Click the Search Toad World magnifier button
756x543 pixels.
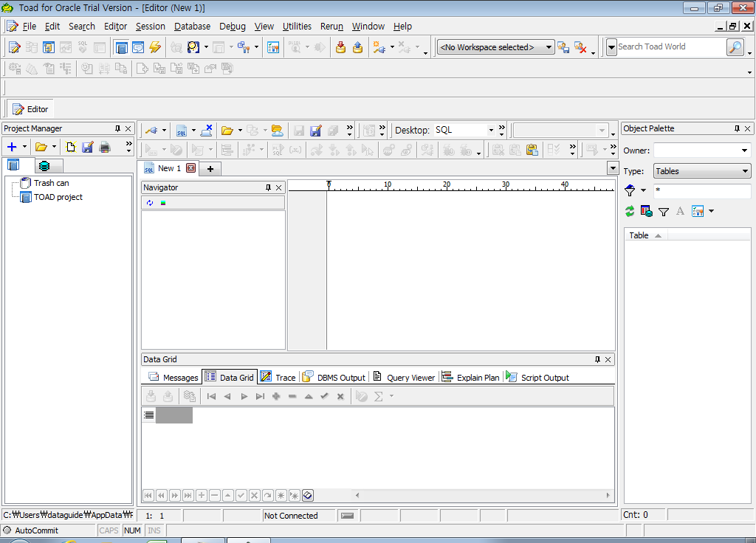pyautogui.click(x=735, y=47)
